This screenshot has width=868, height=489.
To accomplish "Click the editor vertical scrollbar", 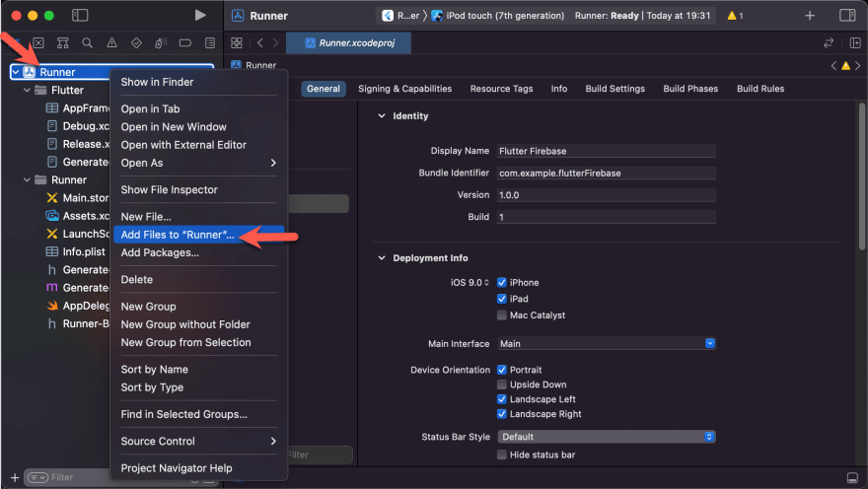I will click(862, 175).
